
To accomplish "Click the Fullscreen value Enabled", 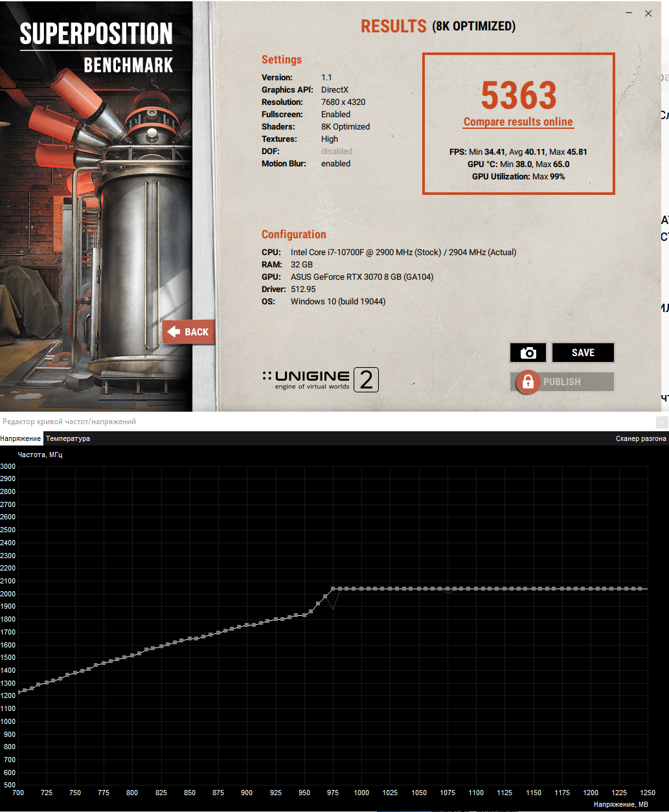I will (335, 115).
